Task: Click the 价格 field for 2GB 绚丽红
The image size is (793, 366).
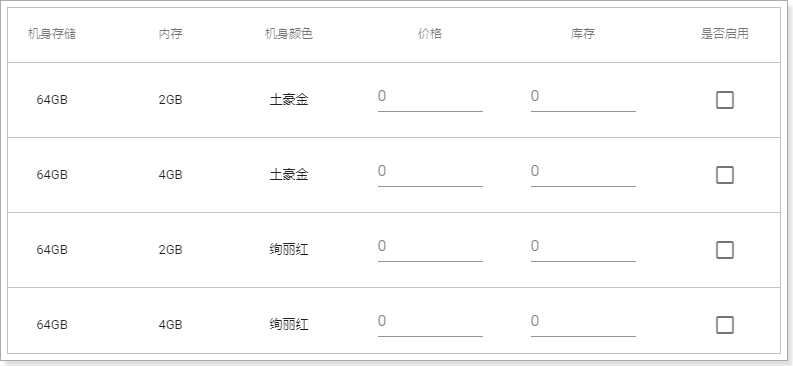Action: pos(430,247)
